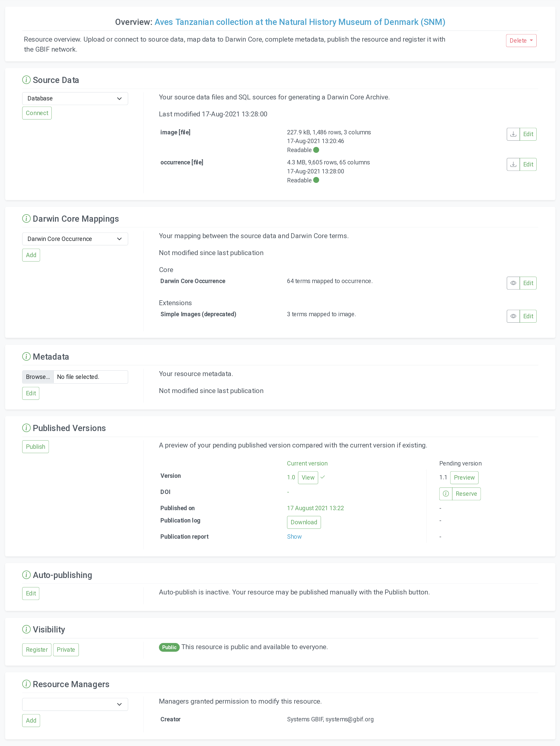This screenshot has width=560, height=746.
Task: Expand the Darwin Core Occurrence dropdown
Action: pos(75,239)
